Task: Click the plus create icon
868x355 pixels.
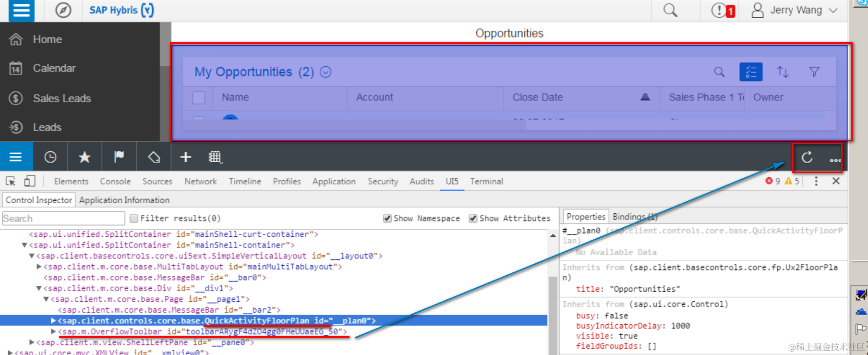Action: click(186, 157)
